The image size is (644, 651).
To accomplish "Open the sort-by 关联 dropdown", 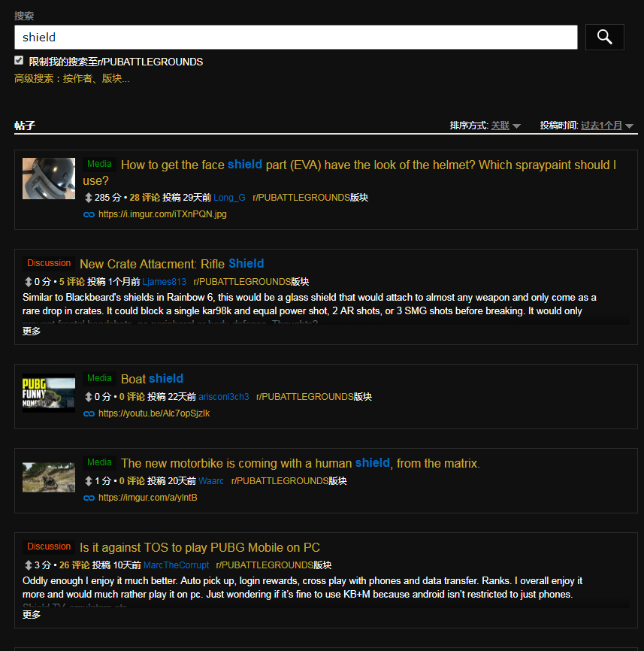I will click(x=506, y=126).
